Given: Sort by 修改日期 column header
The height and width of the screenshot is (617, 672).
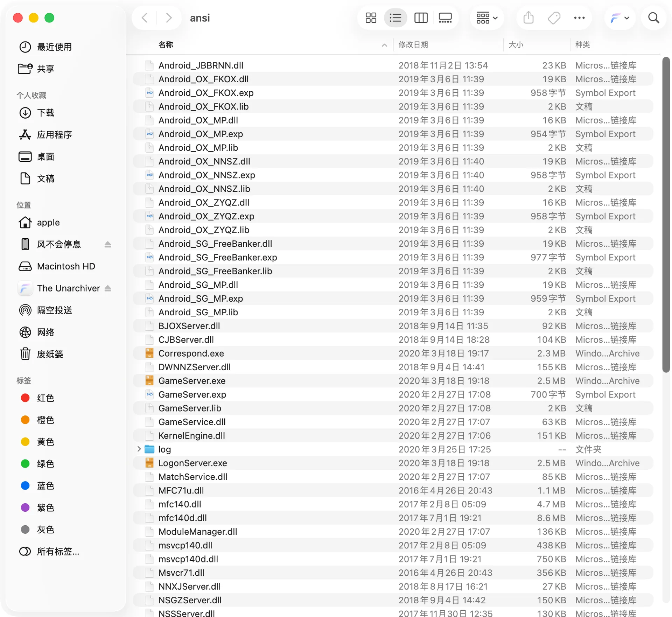Looking at the screenshot, I should point(413,45).
